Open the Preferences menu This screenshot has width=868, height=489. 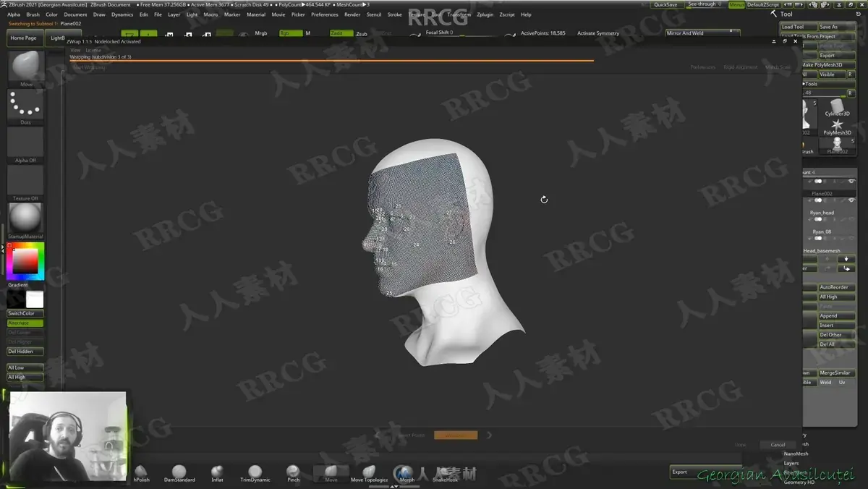pyautogui.click(x=325, y=14)
